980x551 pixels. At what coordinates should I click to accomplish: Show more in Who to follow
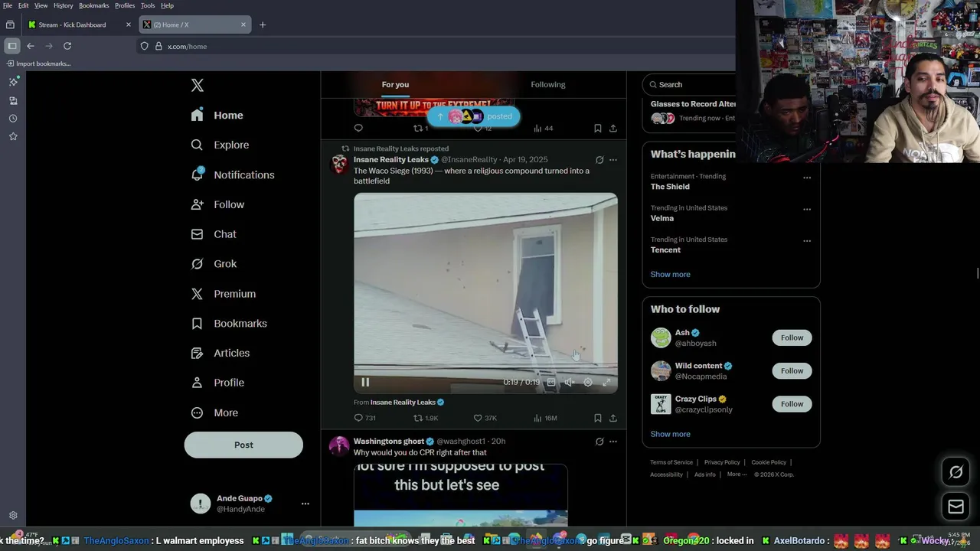tap(671, 434)
